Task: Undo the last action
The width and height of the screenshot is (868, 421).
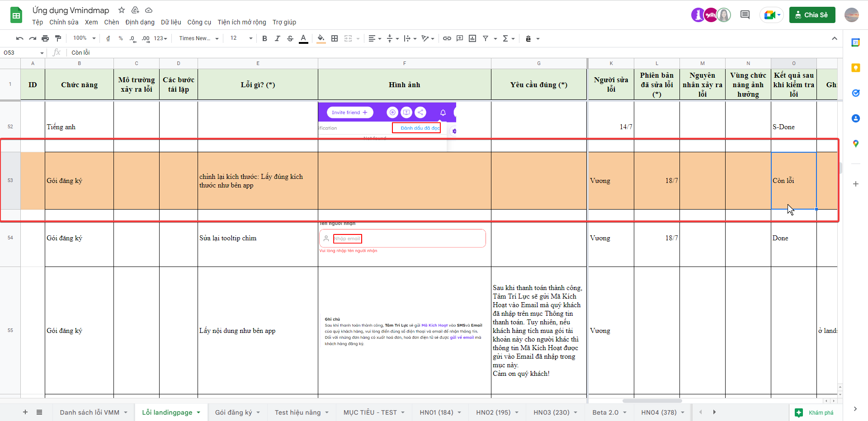Action: [19, 38]
